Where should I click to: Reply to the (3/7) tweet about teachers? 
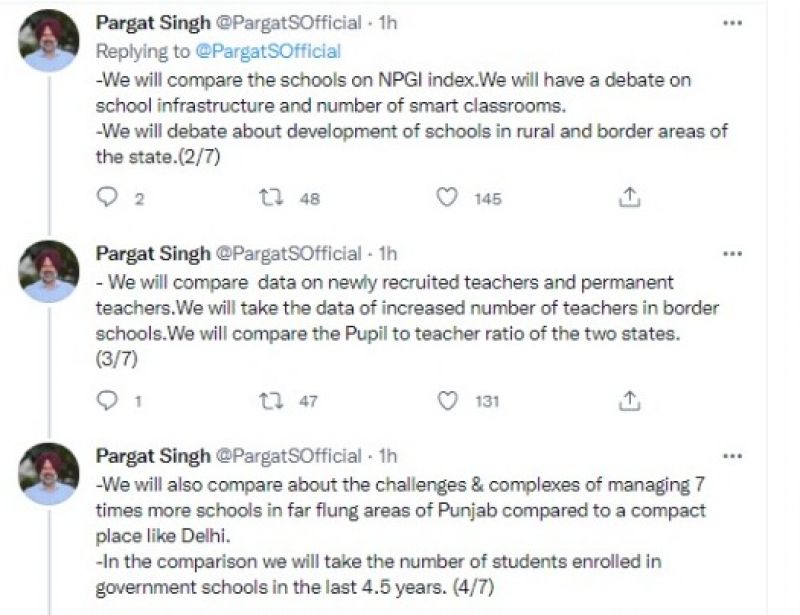108,401
